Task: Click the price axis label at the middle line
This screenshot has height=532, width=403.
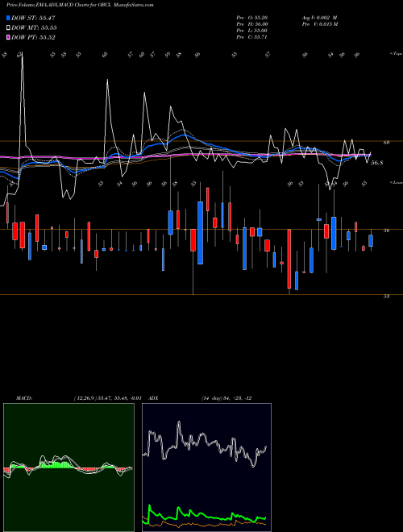Action: pos(386,231)
